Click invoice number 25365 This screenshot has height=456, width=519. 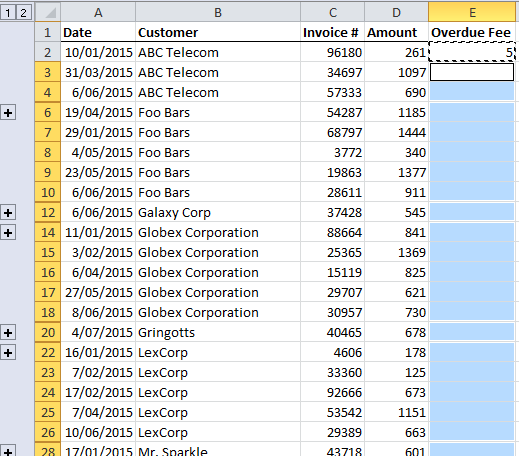pos(332,252)
